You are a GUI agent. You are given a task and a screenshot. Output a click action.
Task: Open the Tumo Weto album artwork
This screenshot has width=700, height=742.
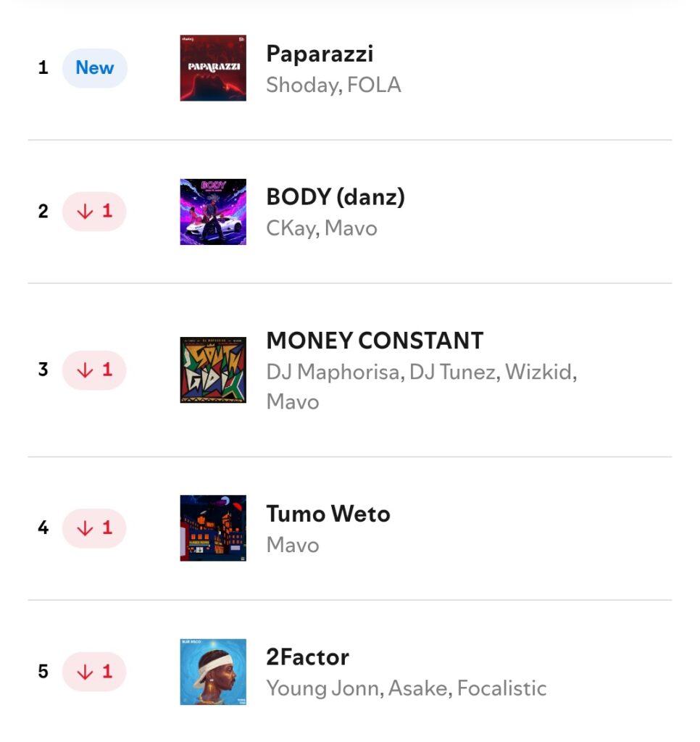(x=213, y=528)
